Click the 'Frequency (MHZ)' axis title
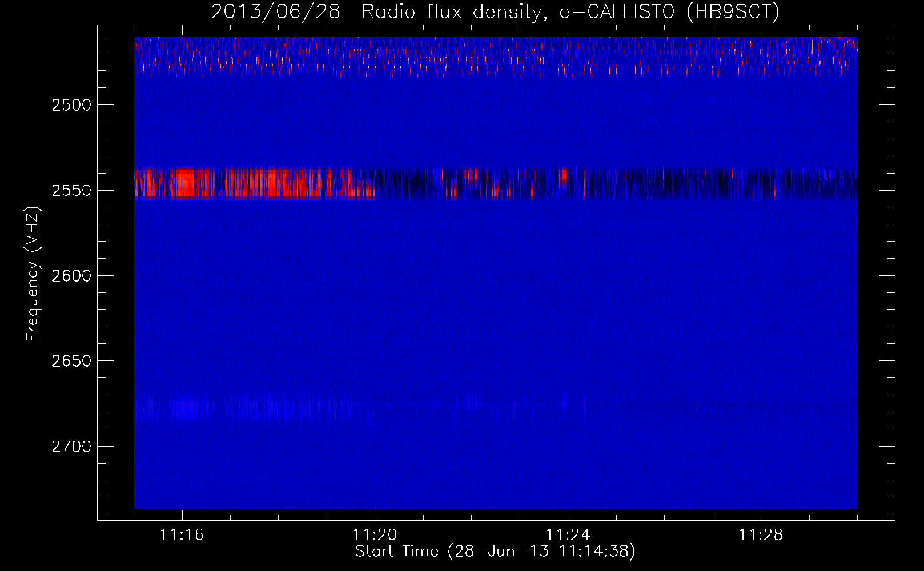Image resolution: width=924 pixels, height=571 pixels. pyautogui.click(x=33, y=274)
